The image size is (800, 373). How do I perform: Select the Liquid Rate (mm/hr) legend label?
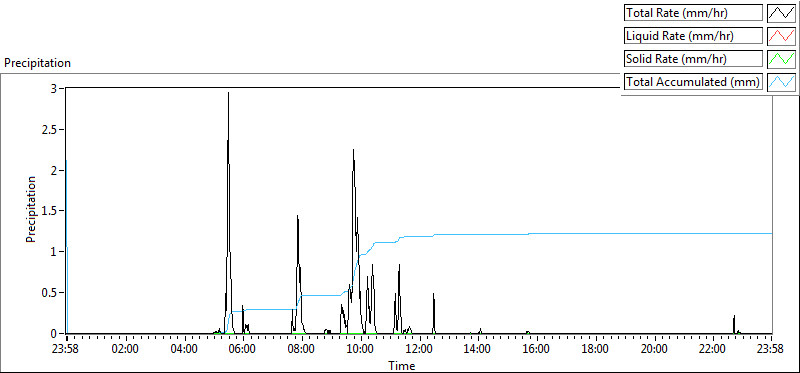[693, 36]
